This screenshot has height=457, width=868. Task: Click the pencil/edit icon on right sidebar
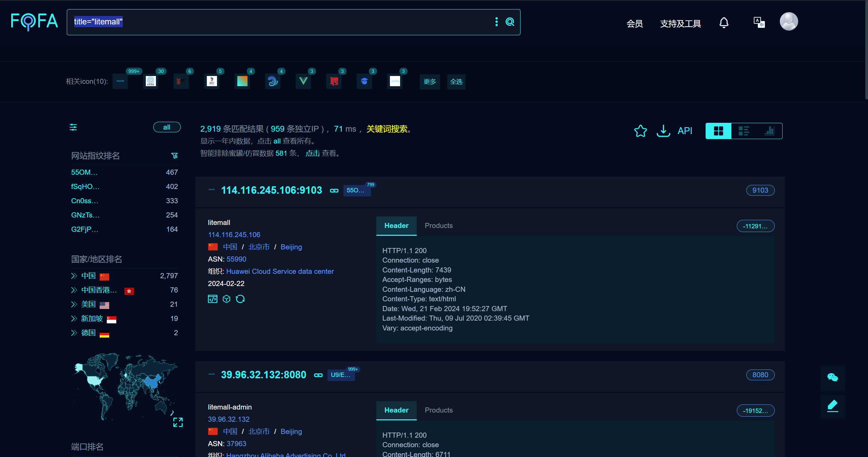click(x=833, y=406)
